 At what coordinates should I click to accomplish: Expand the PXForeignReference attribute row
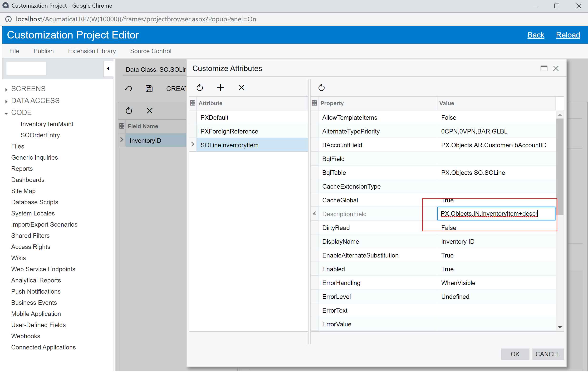(x=192, y=131)
